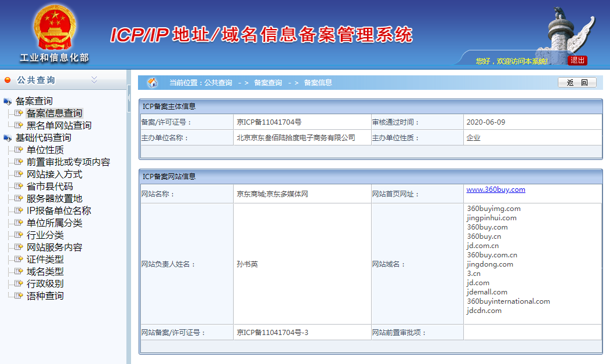Click the approval date 2020-06-09
The image size is (610, 364).
click(486, 122)
